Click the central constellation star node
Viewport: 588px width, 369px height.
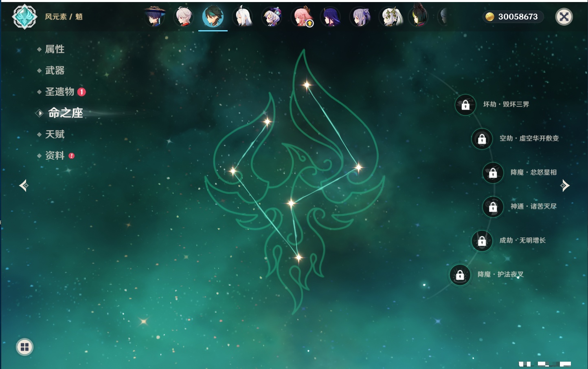(x=291, y=203)
